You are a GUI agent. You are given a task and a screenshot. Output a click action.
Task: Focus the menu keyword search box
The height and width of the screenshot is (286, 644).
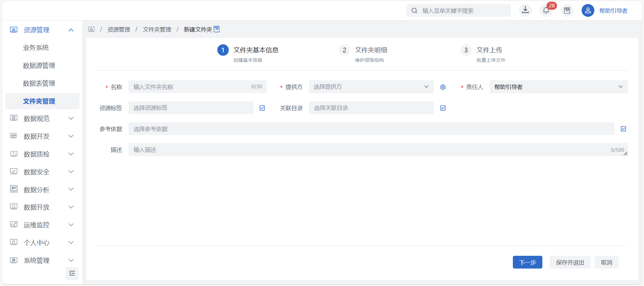[459, 10]
